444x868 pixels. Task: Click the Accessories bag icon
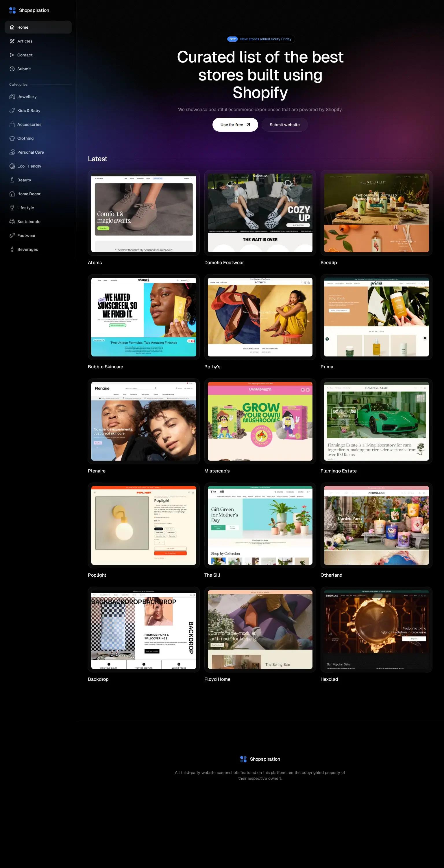coord(12,124)
